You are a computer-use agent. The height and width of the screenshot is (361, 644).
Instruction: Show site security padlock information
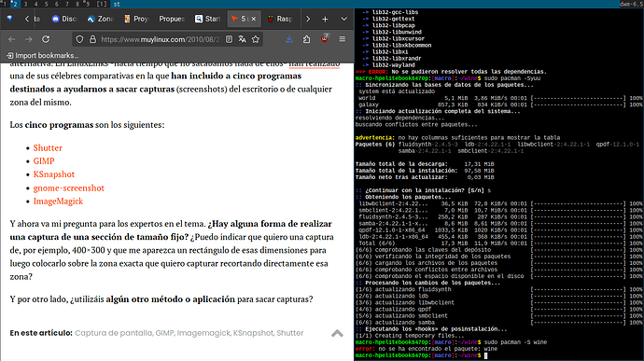[x=92, y=39]
